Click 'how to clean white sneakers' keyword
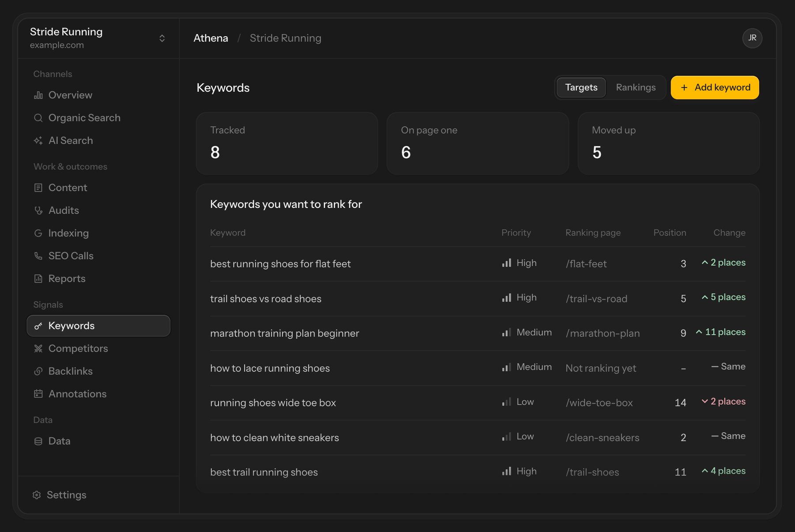795x532 pixels. (x=274, y=438)
